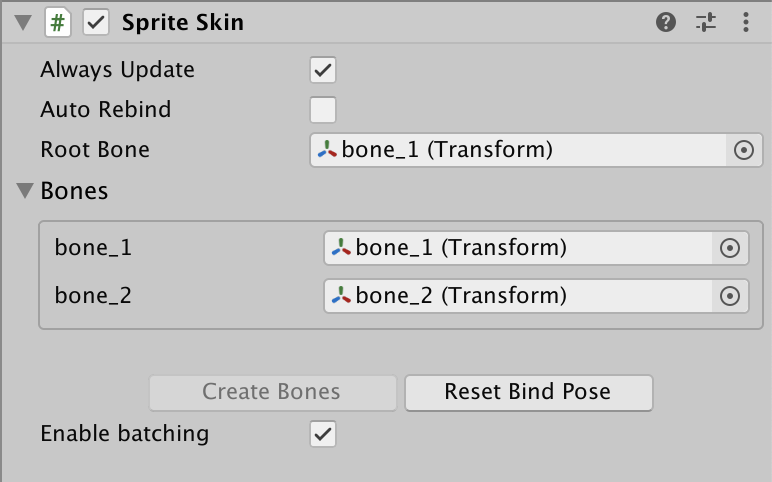Image resolution: width=772 pixels, height=482 pixels.
Task: Collapse the Sprite Skin component foldout
Action: point(22,23)
